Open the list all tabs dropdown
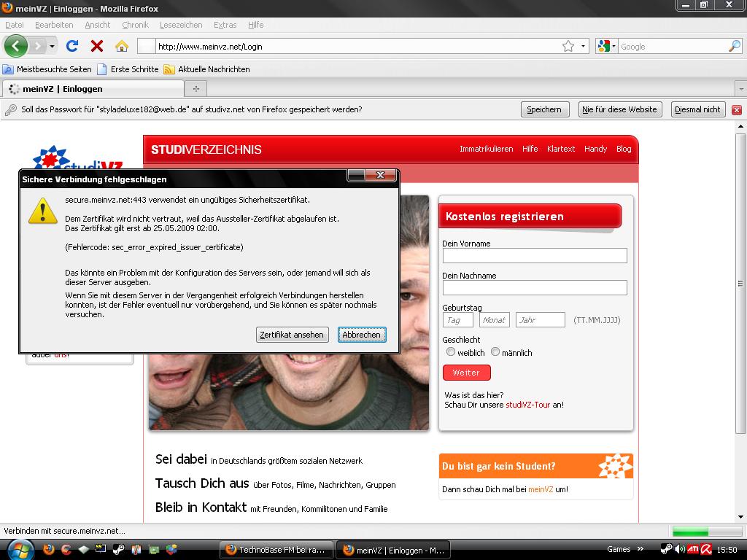747x560 pixels. (x=741, y=89)
